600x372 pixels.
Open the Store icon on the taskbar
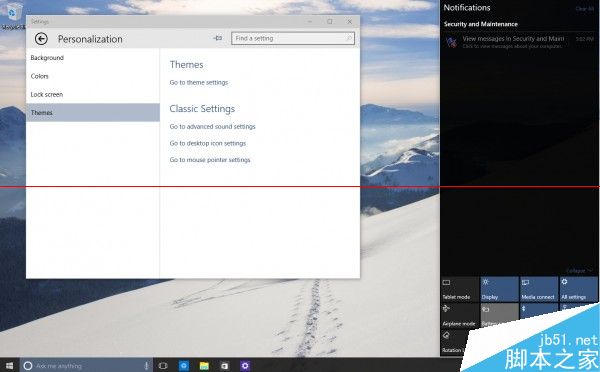point(225,366)
